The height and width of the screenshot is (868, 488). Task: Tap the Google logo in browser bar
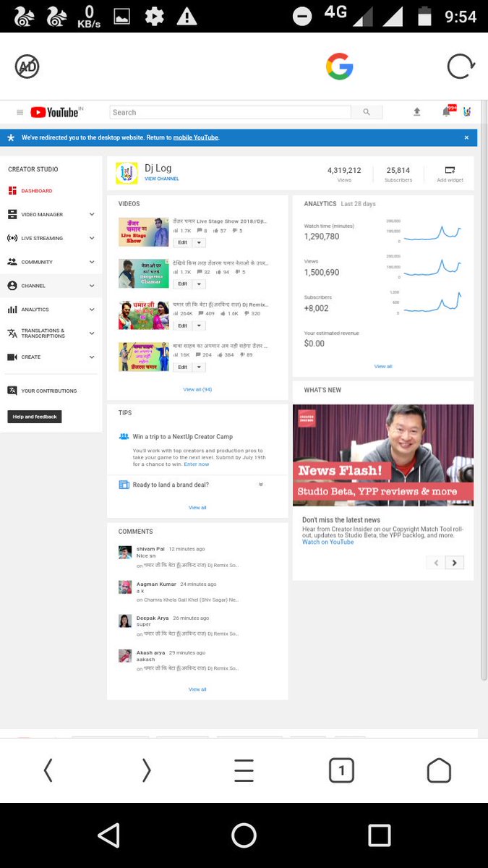(x=339, y=67)
